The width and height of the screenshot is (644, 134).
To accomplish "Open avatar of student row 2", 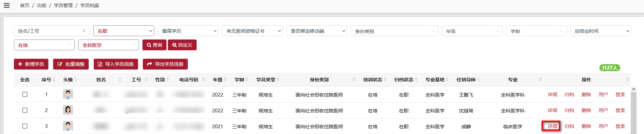I will coord(68,110).
